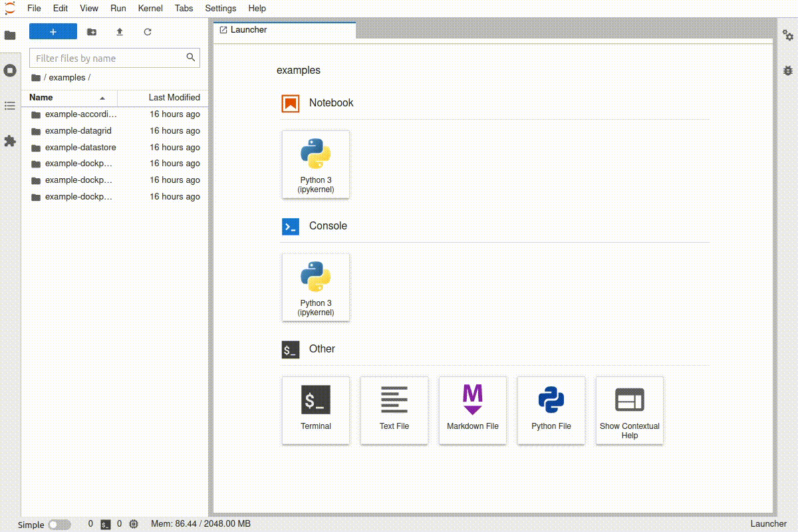Open Show Contextual Help card
Screen dimensions: 798x532
[x=630, y=410]
